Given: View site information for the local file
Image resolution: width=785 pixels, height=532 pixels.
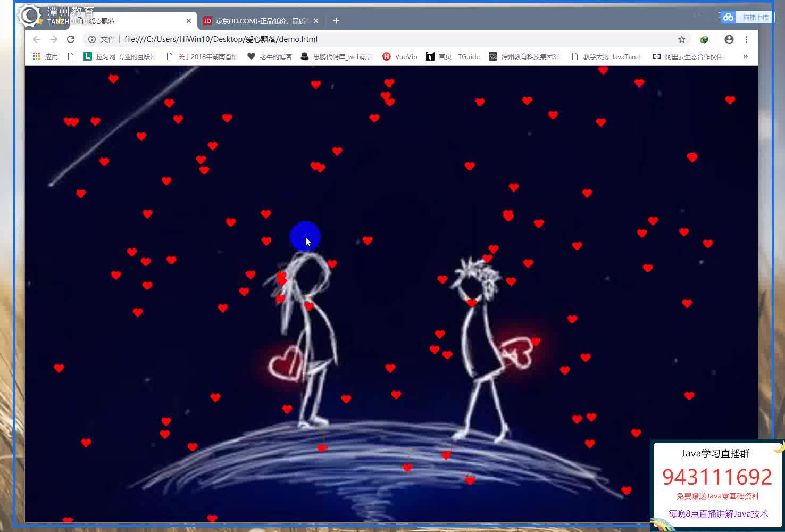Looking at the screenshot, I should click(92, 39).
